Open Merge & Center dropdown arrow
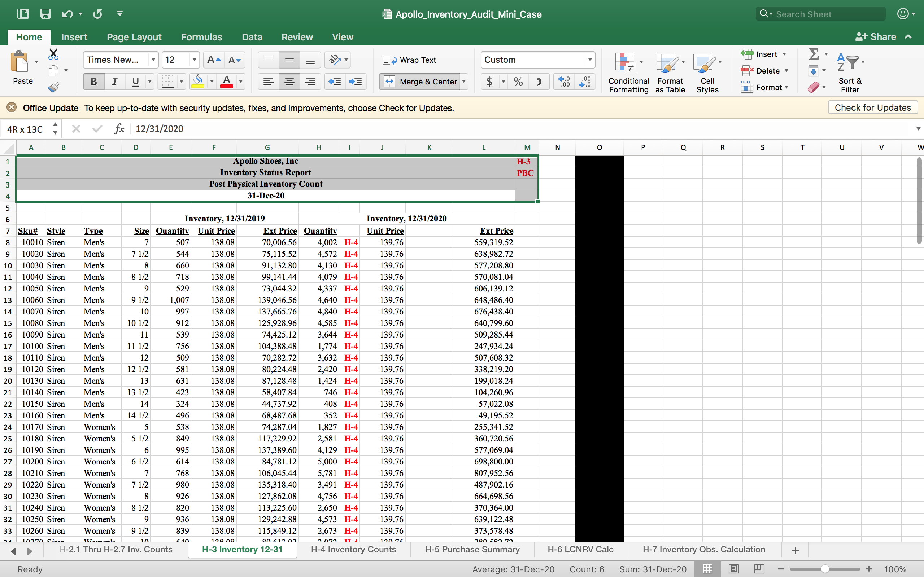Viewport: 924px width, 577px height. (464, 82)
